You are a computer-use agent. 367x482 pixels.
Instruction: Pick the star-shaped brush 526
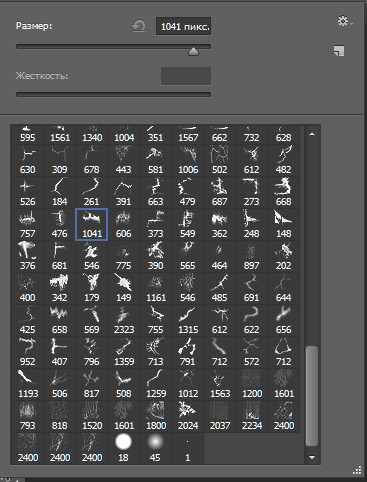[x=28, y=193]
